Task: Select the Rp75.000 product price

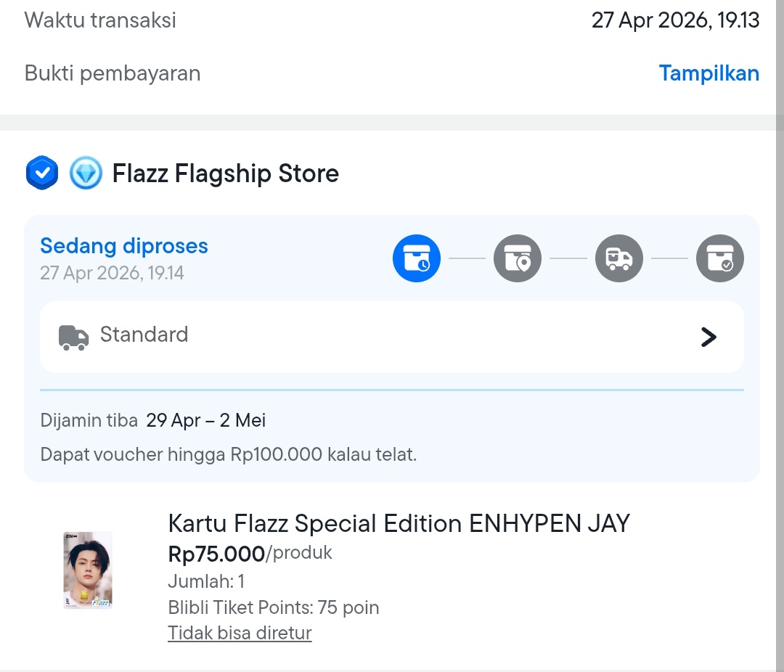Action: tap(216, 554)
